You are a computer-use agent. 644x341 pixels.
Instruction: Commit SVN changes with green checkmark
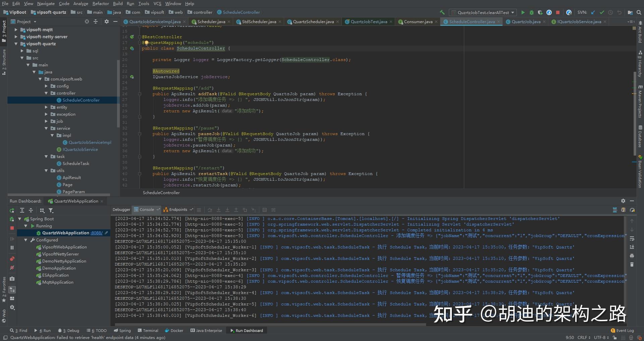click(602, 12)
